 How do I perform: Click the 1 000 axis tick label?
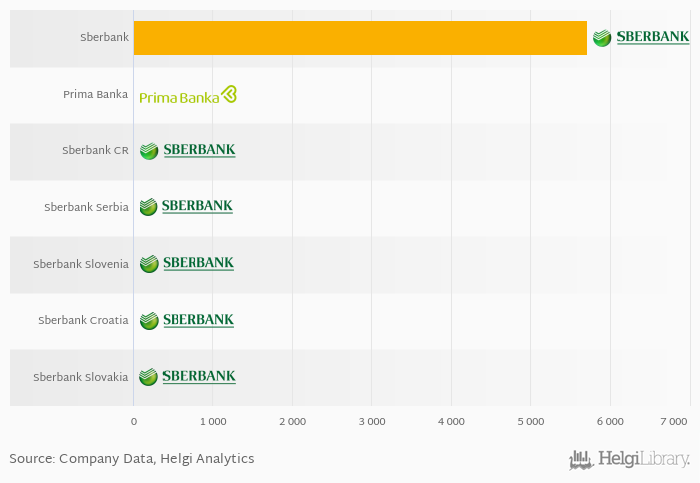pyautogui.click(x=213, y=421)
